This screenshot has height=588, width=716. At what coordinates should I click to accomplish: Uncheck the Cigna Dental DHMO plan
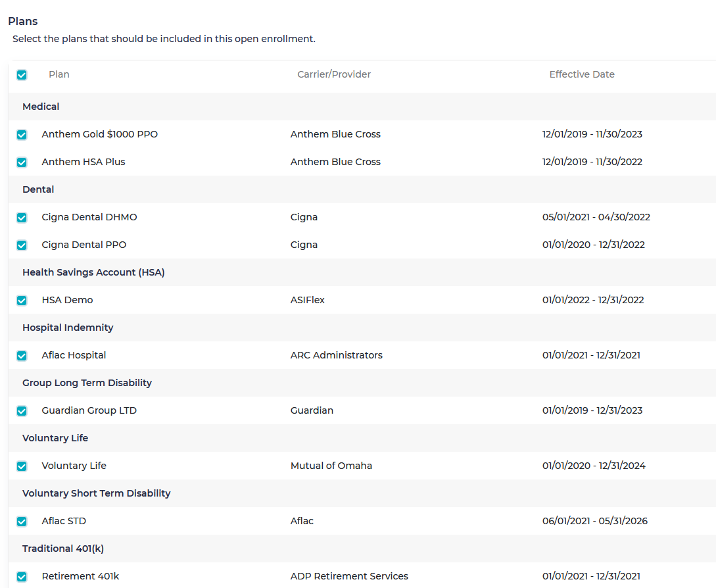click(x=22, y=217)
